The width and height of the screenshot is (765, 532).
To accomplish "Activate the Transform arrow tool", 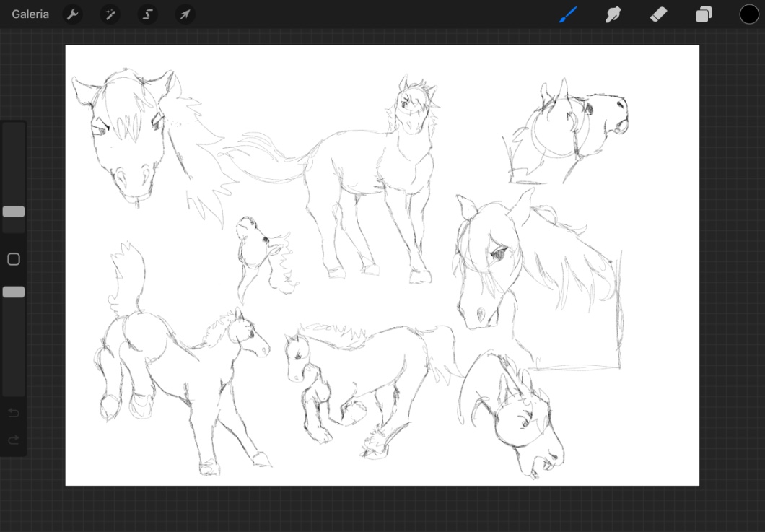I will coord(185,14).
